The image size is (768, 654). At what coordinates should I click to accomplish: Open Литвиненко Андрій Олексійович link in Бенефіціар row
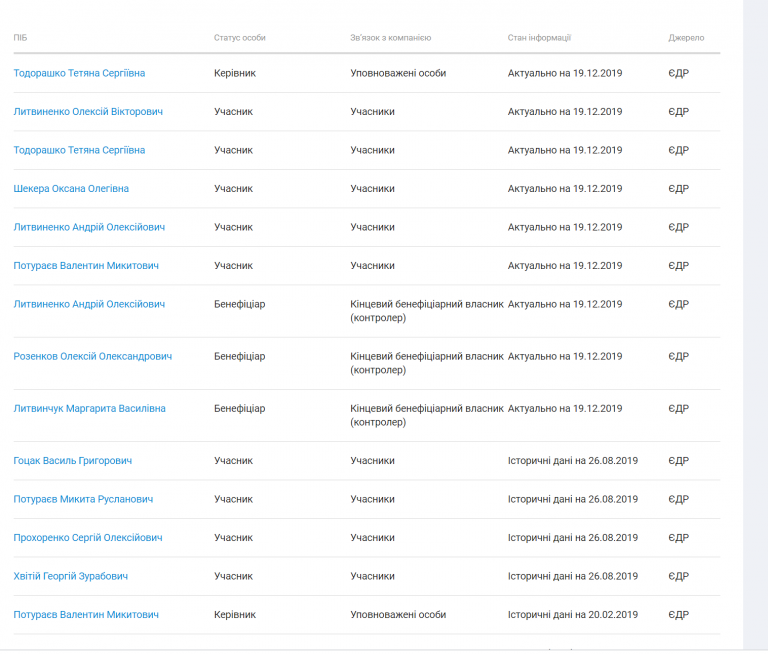pyautogui.click(x=89, y=304)
